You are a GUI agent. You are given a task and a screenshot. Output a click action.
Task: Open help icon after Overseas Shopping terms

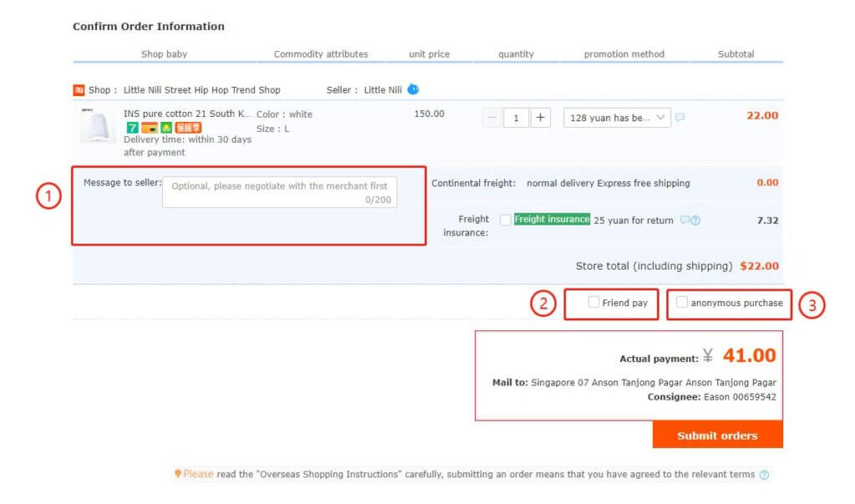[764, 475]
